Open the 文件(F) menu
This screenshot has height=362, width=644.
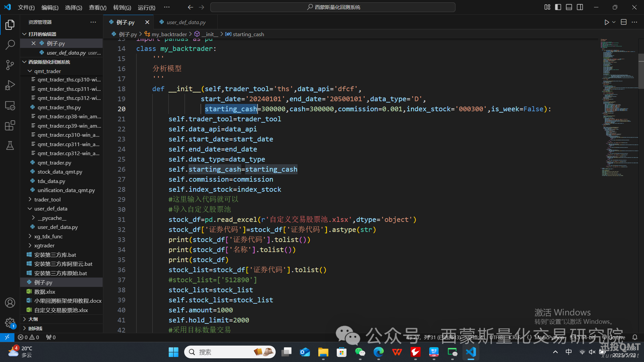tap(26, 7)
